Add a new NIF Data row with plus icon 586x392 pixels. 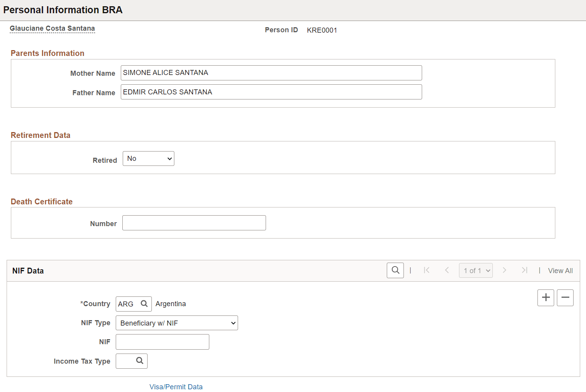pos(545,297)
